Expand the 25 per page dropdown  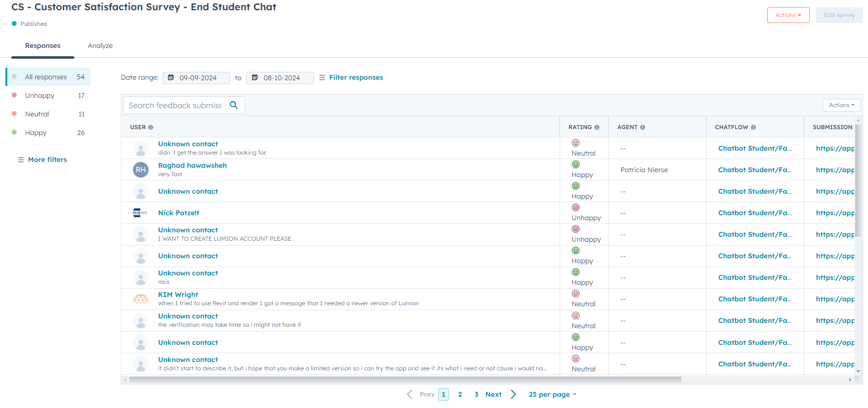click(x=552, y=394)
